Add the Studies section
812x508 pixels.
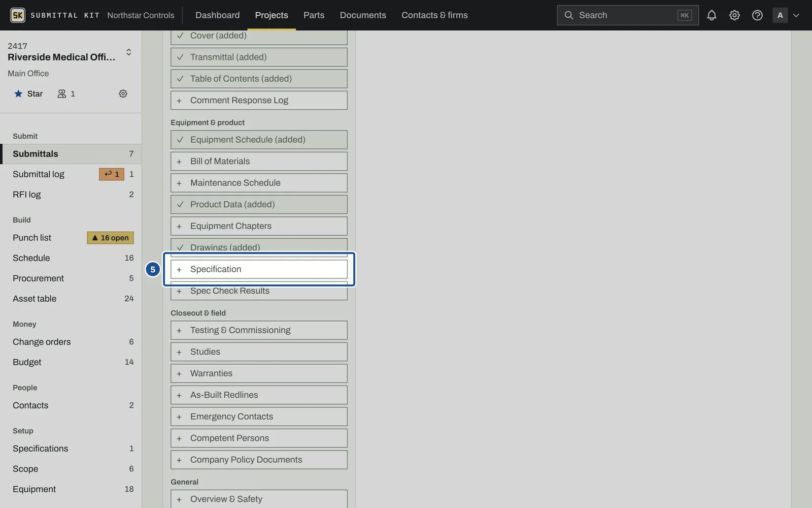(259, 352)
